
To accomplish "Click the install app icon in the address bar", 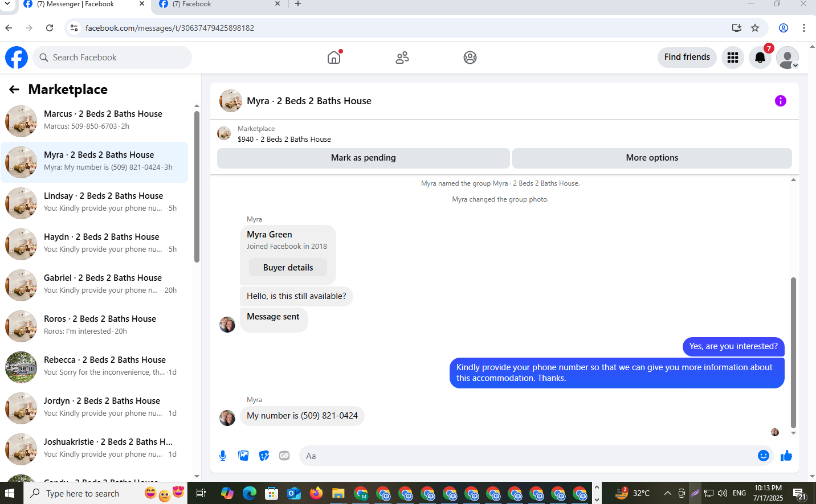I will [737, 28].
